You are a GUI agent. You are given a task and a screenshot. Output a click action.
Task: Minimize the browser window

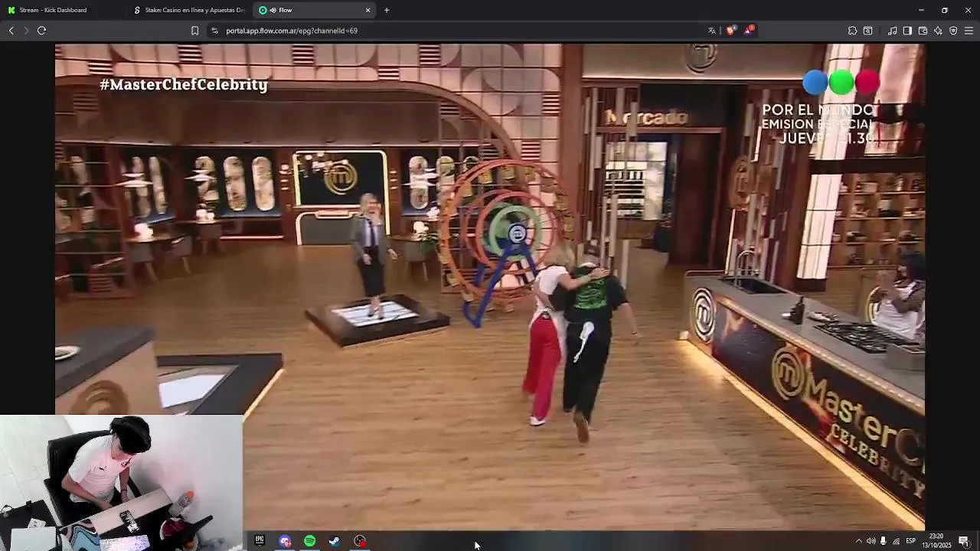(921, 10)
